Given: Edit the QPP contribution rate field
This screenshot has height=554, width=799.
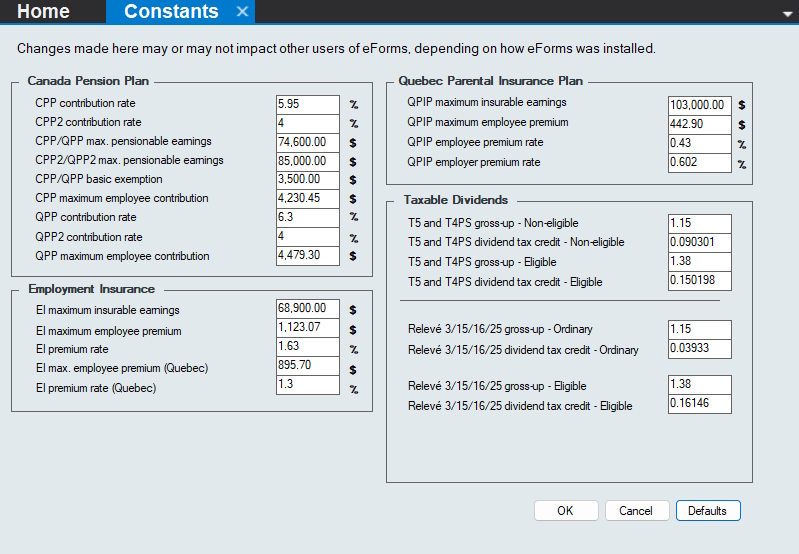Looking at the screenshot, I should click(308, 218).
